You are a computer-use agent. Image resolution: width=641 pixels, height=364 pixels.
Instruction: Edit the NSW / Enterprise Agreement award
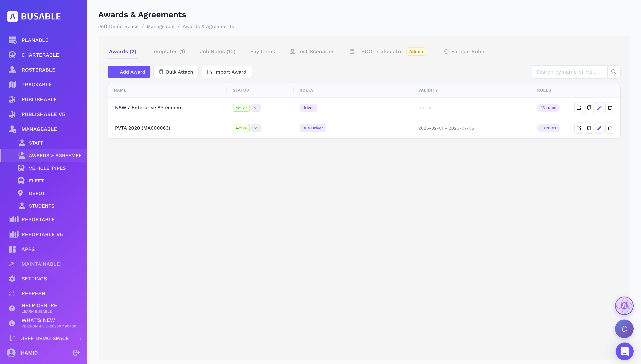599,108
